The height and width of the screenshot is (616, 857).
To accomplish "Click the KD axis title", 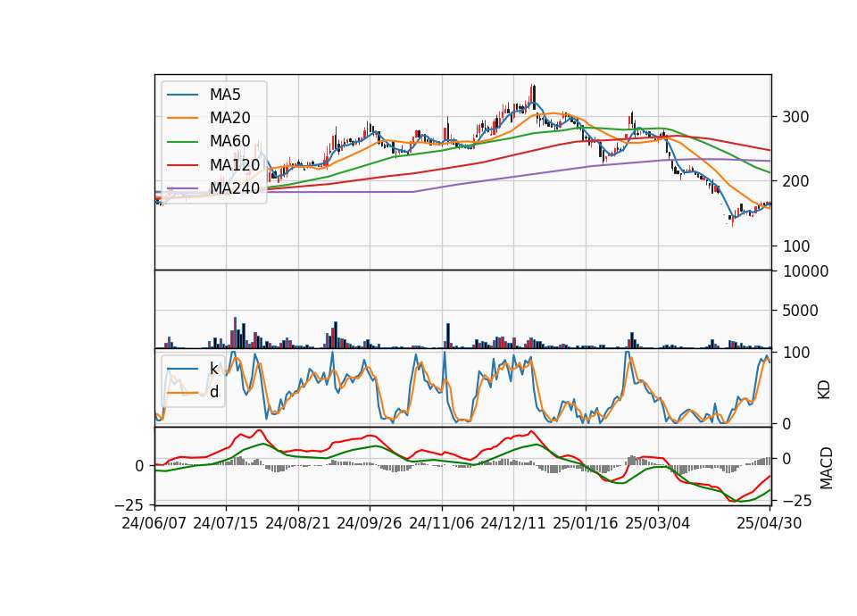I will pos(824,389).
